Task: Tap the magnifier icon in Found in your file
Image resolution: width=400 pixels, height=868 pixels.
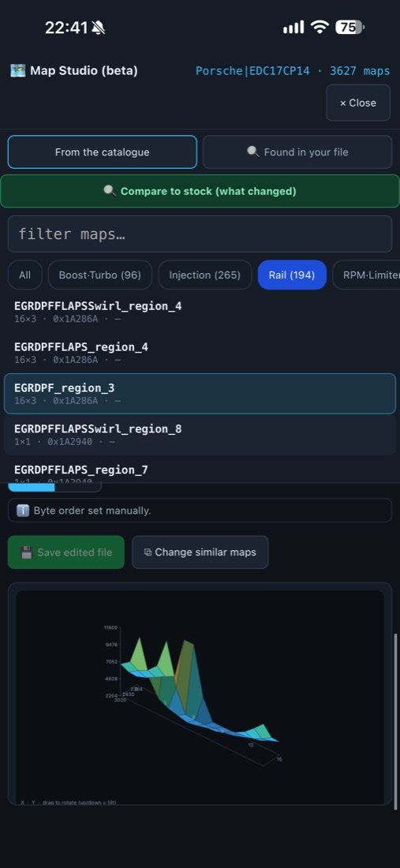Action: (x=252, y=152)
